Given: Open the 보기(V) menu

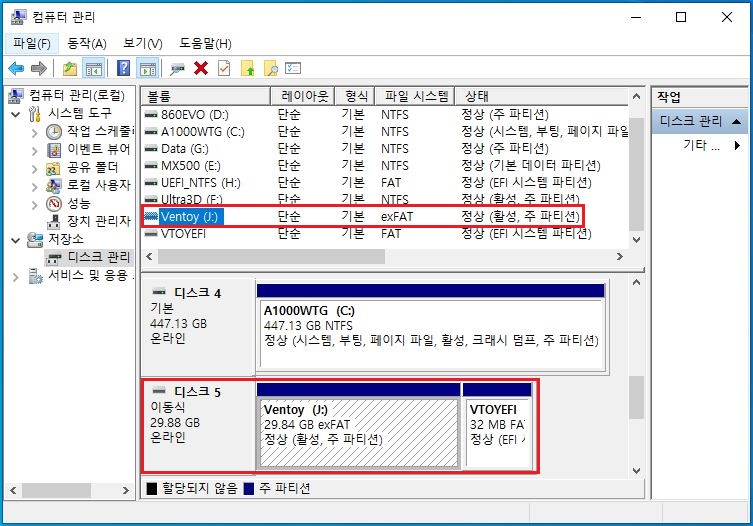Looking at the screenshot, I should tap(143, 44).
